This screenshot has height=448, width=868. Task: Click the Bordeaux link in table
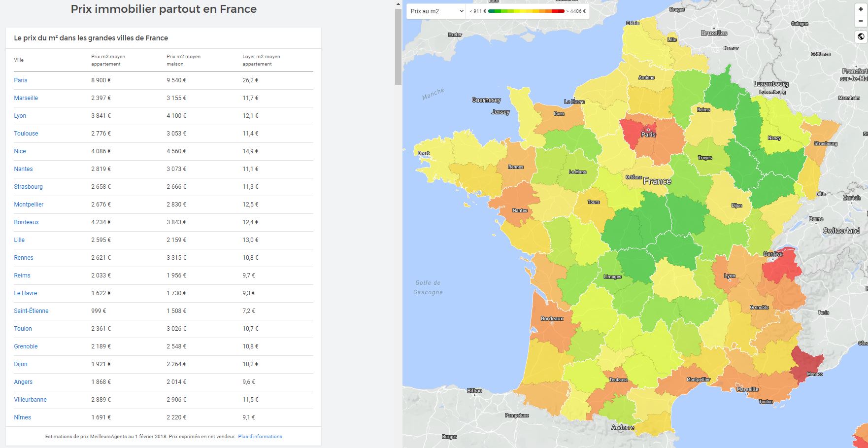(x=27, y=222)
